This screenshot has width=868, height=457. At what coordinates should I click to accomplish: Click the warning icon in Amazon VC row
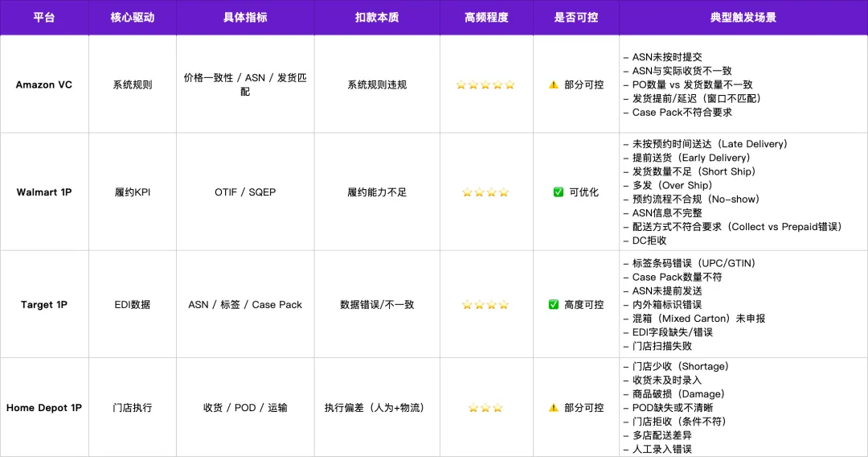[553, 84]
